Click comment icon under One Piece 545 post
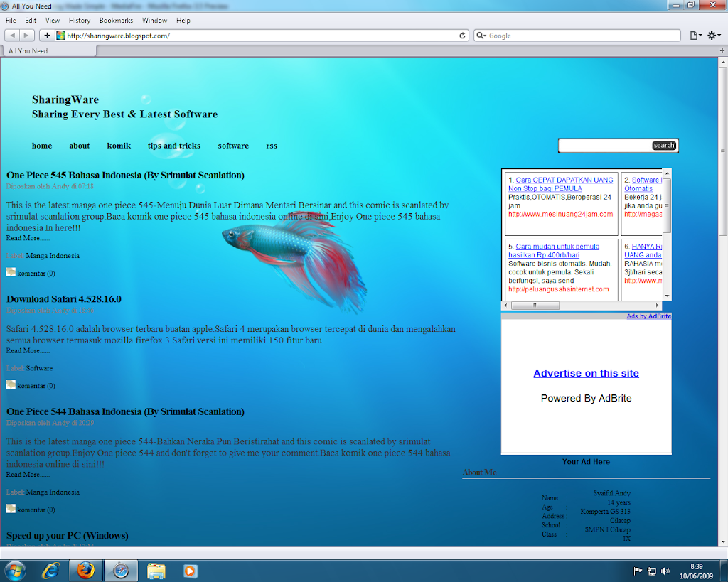The image size is (728, 582). pyautogui.click(x=11, y=272)
